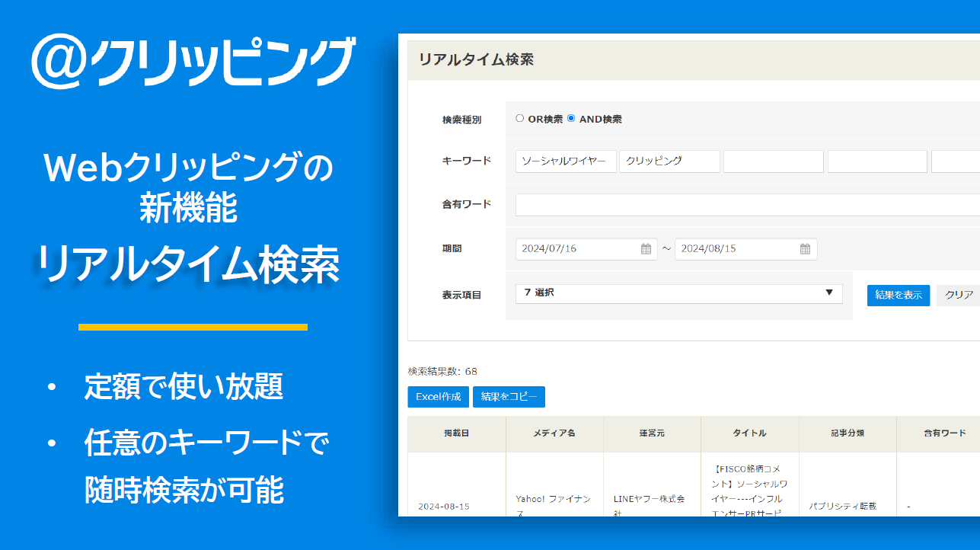Select the AND検索 radio button
Image resolution: width=980 pixels, height=550 pixels.
pyautogui.click(x=570, y=118)
